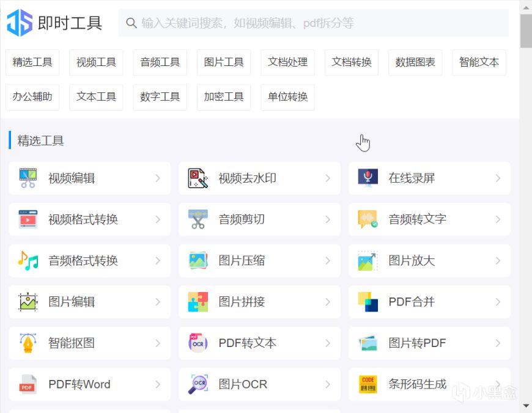Expand the 音频转文字 chevron arrow
The height and width of the screenshot is (413, 532).
point(498,219)
